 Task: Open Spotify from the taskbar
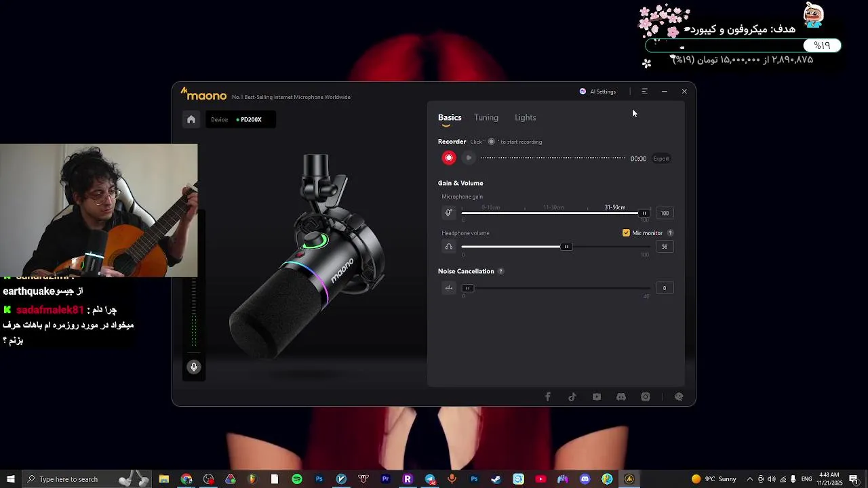[x=297, y=479]
